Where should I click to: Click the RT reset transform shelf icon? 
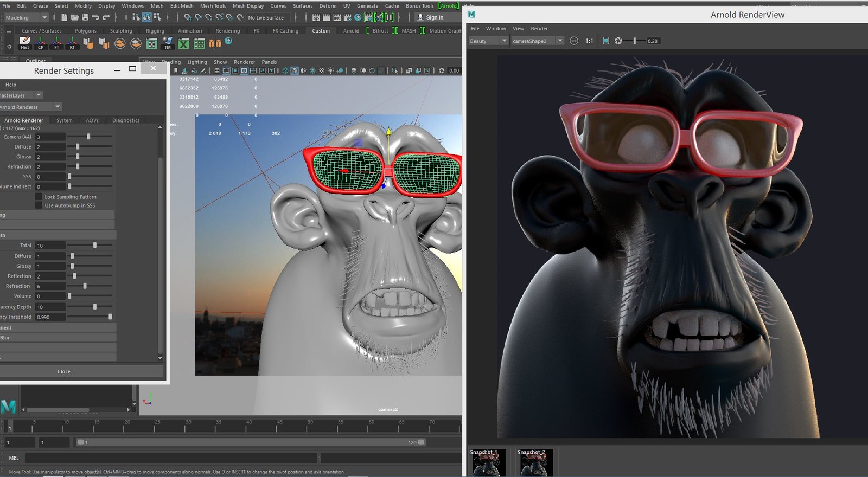tap(72, 43)
